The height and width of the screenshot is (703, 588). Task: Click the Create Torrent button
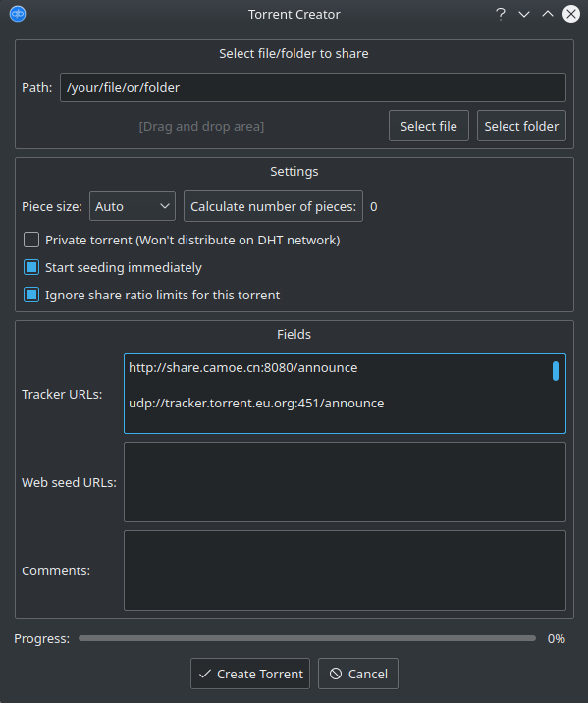tap(250, 674)
